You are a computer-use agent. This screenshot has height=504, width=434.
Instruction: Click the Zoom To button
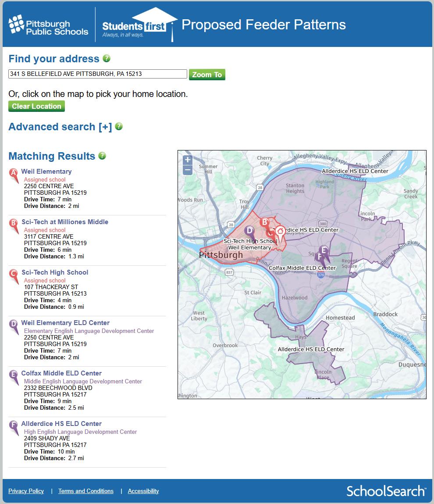click(x=207, y=75)
